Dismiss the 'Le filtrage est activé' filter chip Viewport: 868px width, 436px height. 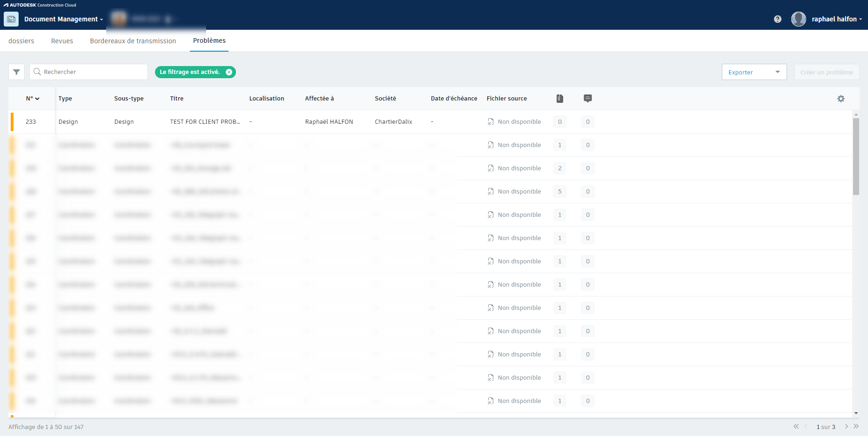click(229, 72)
